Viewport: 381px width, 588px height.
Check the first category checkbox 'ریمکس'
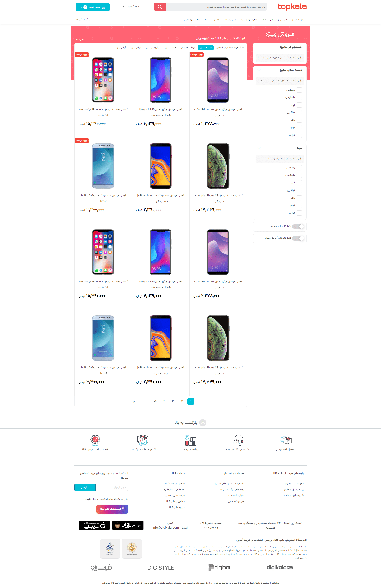point(299,90)
